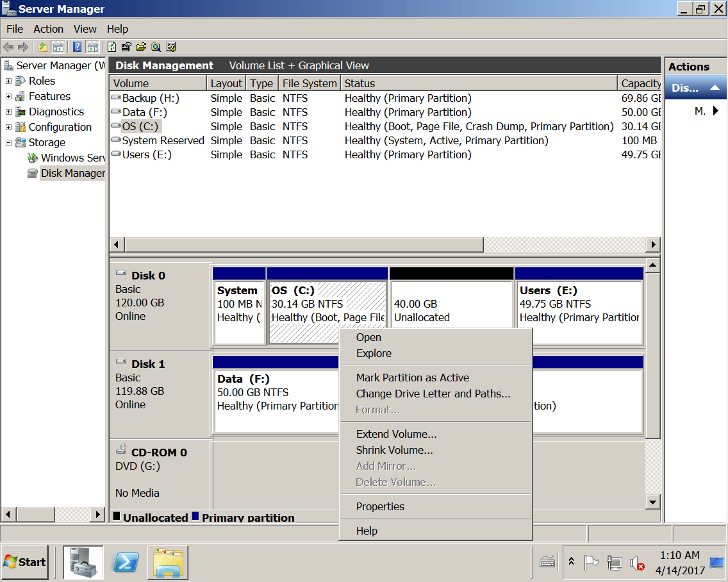
Task: Open the Help menu in menu bar
Action: click(117, 29)
